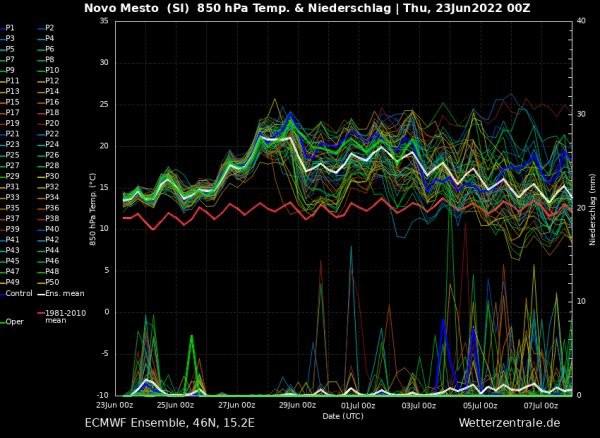
Task: Click the P40 legend label
Action: (52, 229)
